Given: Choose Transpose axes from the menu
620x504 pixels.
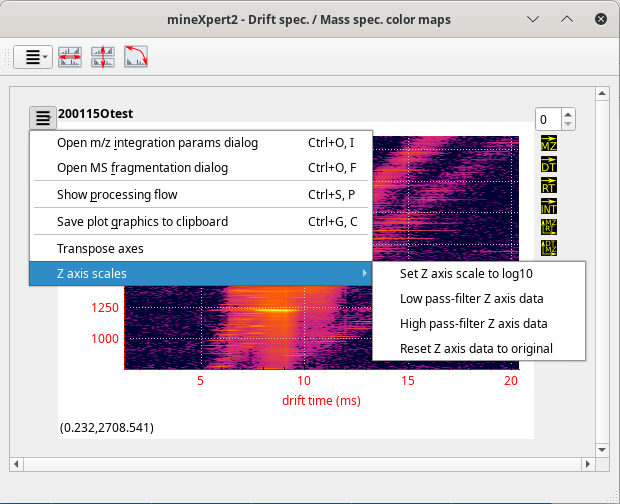Looking at the screenshot, I should 100,248.
